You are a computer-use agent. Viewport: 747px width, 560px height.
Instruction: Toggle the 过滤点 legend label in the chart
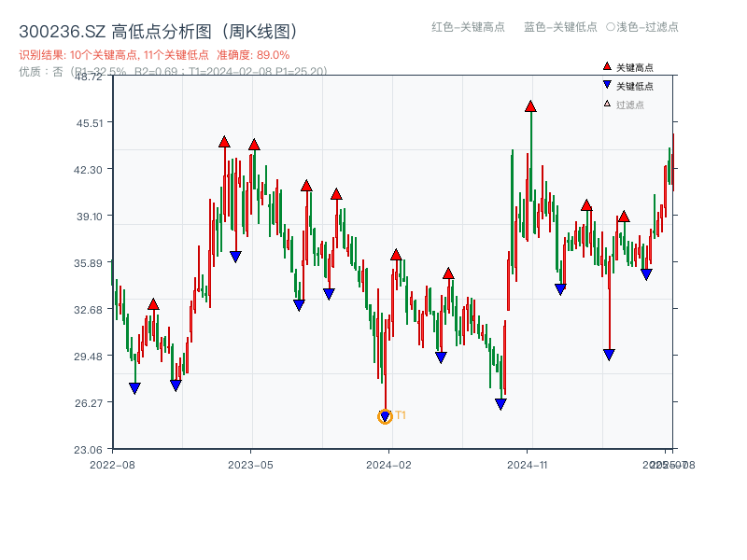pos(629,105)
